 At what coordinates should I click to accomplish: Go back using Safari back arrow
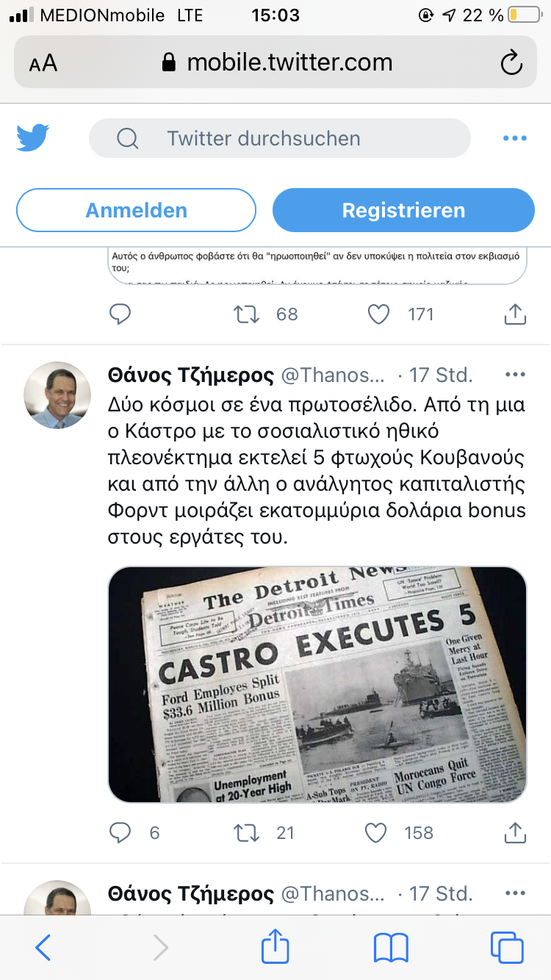(43, 948)
